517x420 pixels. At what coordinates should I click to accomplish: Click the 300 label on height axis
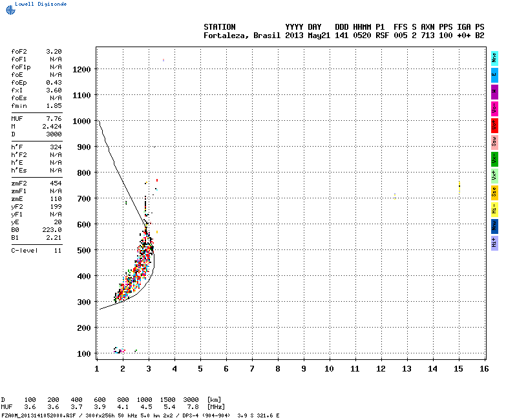84,302
